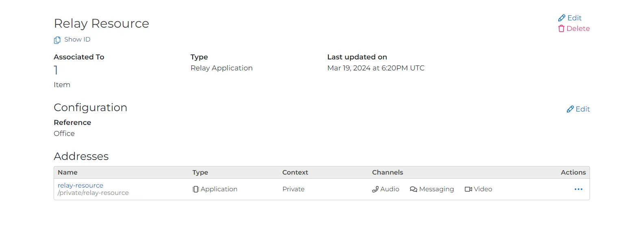
Task: Open the Associated To count of 1
Action: point(56,70)
